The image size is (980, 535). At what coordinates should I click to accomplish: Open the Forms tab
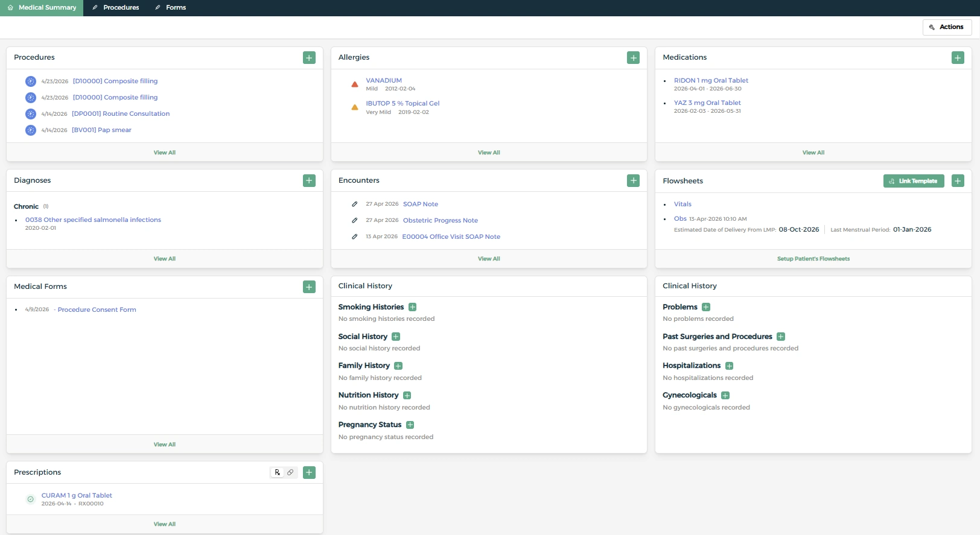(x=171, y=8)
